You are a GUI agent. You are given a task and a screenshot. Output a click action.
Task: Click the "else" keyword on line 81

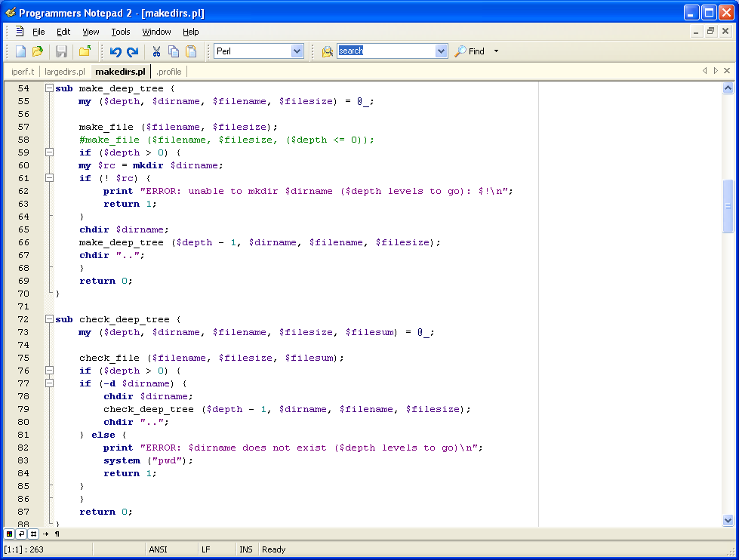point(103,435)
